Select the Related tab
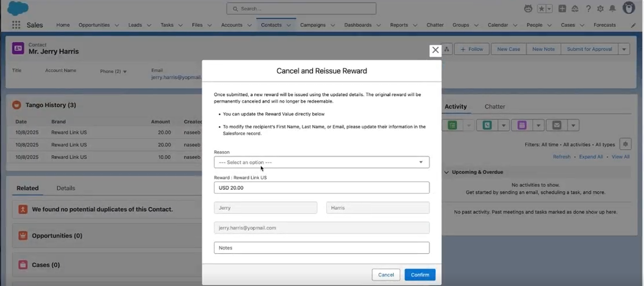The width and height of the screenshot is (644, 286). [27, 188]
